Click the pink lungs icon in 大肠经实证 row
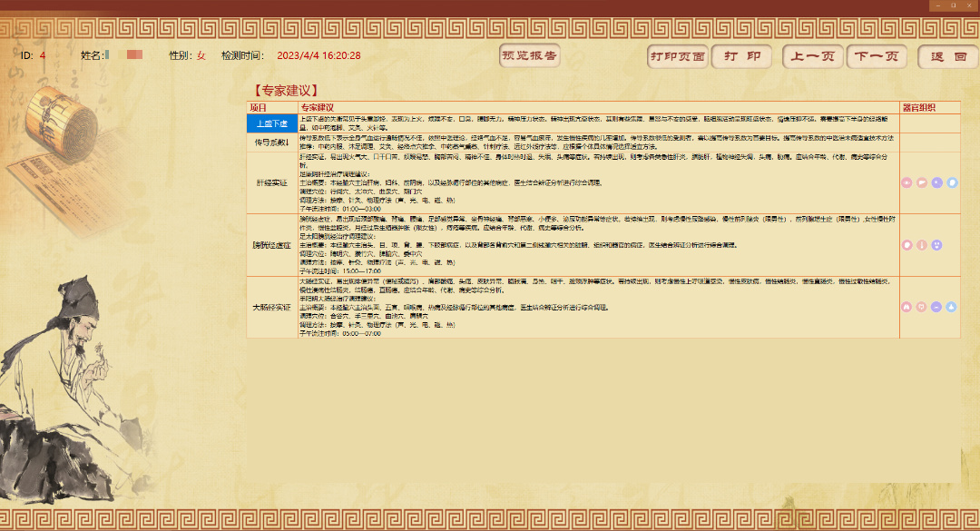The image size is (980, 531). pos(906,307)
